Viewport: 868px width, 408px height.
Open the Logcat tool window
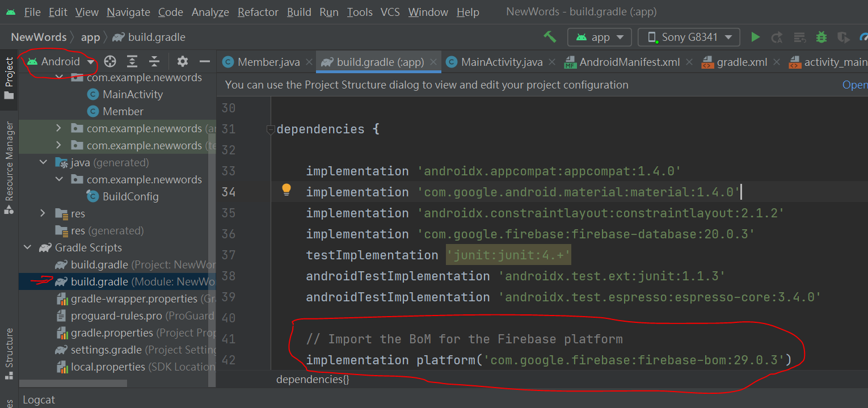39,399
